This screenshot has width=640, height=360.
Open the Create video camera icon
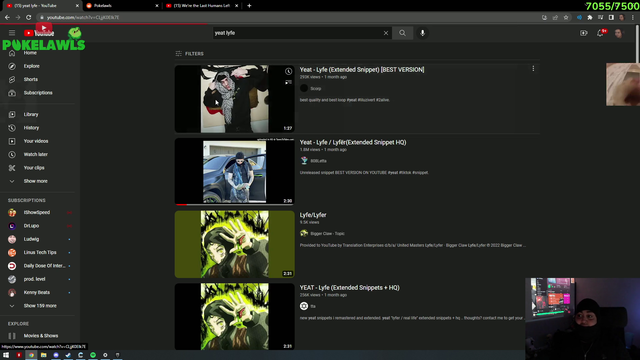pyautogui.click(x=584, y=33)
